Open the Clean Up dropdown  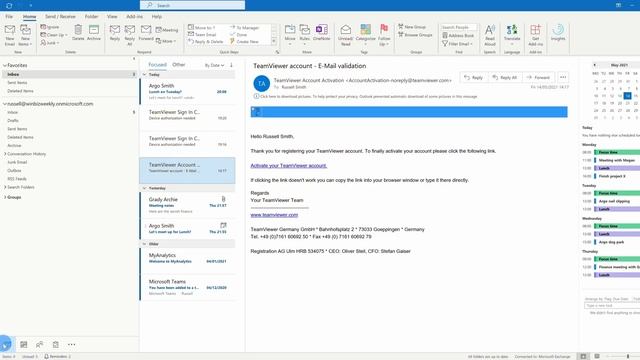coord(53,35)
